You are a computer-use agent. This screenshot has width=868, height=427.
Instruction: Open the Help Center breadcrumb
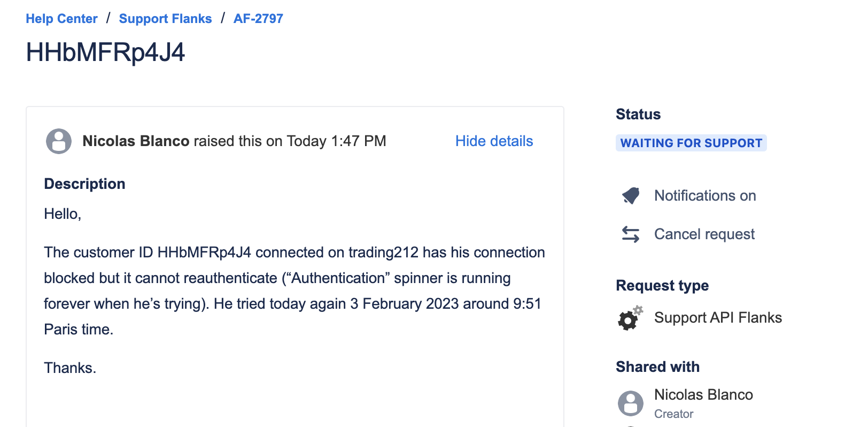pos(61,19)
